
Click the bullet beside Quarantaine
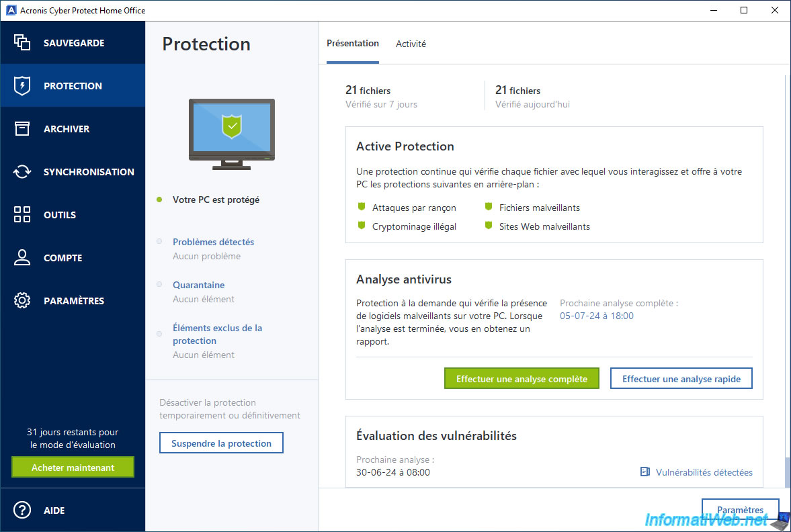159,284
